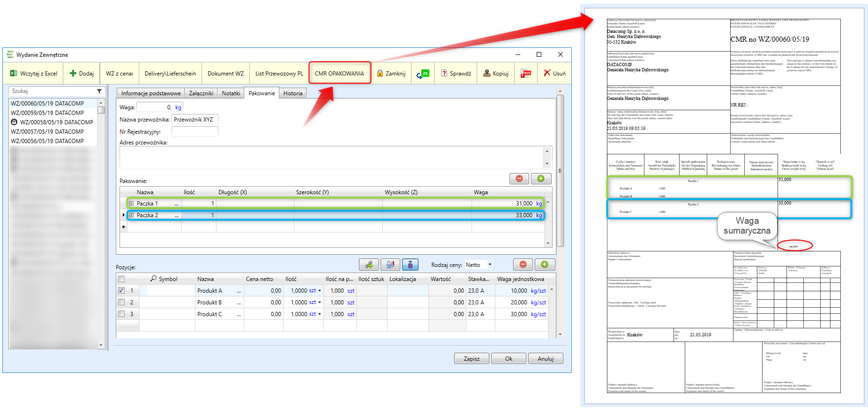868x409 pixels.
Task: Expand the Paczka 2 row
Action: coord(132,215)
